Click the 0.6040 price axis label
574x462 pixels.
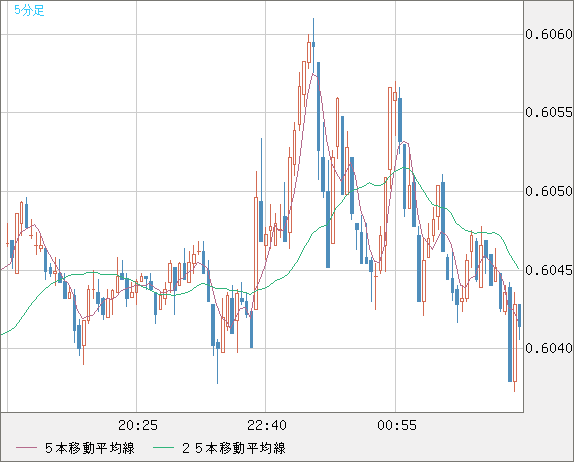click(549, 348)
